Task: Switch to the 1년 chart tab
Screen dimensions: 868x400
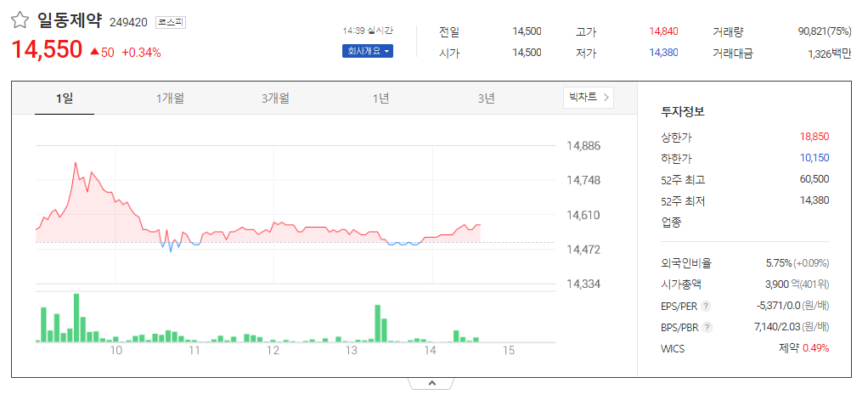Action: coord(380,99)
